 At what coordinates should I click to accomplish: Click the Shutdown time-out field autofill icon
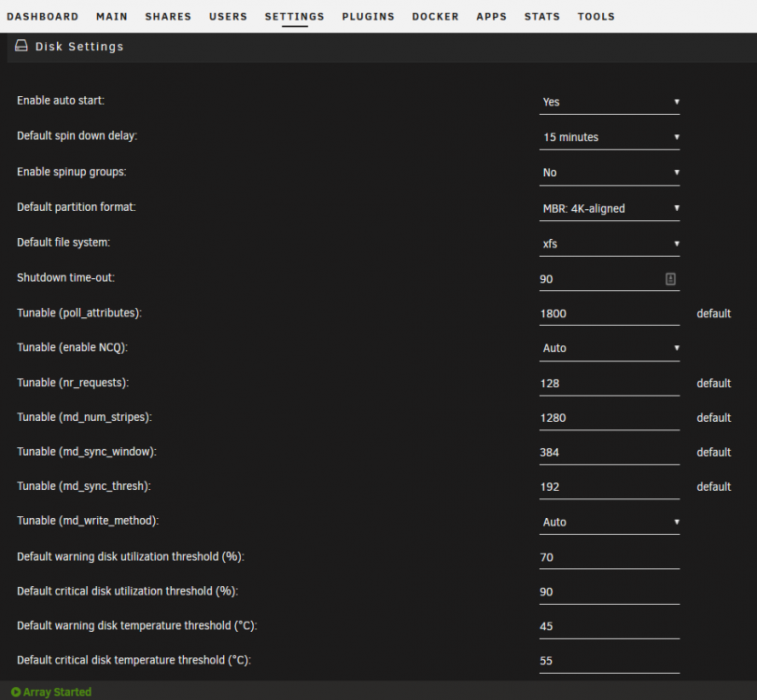[670, 279]
